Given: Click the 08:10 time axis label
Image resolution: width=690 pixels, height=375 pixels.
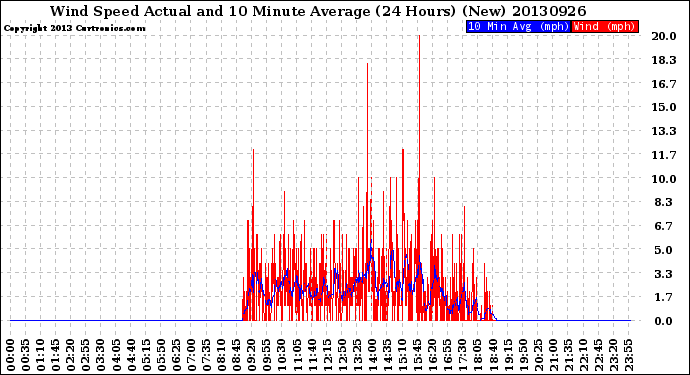Looking at the screenshot, I should (221, 355).
